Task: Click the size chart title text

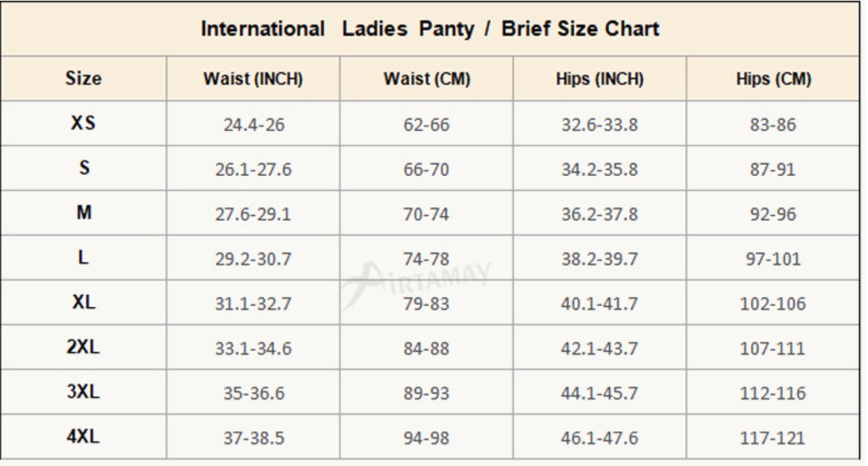Action: click(430, 29)
